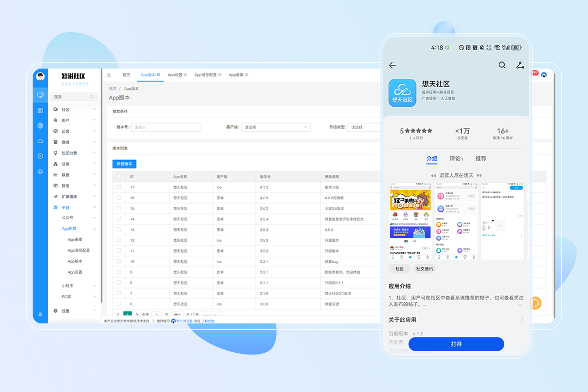588x392 pixels.
Task: Tap the 打开 button on the app page
Action: pyautogui.click(x=456, y=344)
